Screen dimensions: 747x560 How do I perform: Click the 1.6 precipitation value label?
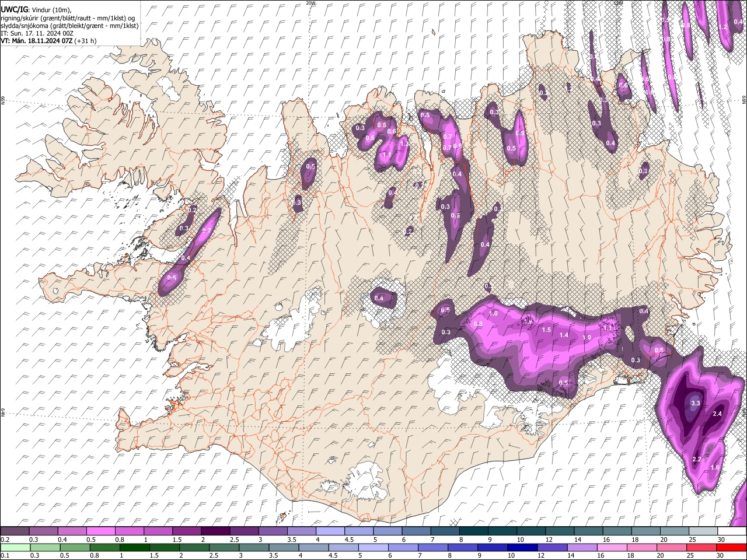click(x=715, y=468)
